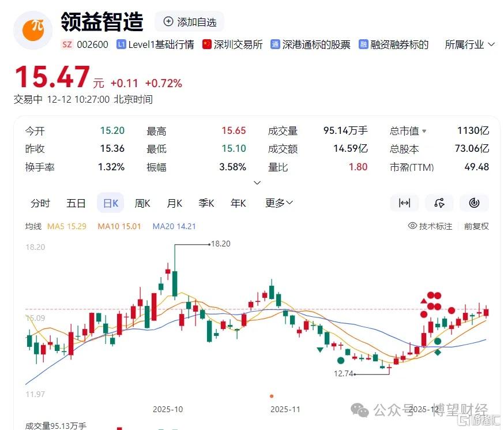The height and width of the screenshot is (430, 504).
Task: Click the 深港通标的股票 tag icon
Action: (x=276, y=44)
